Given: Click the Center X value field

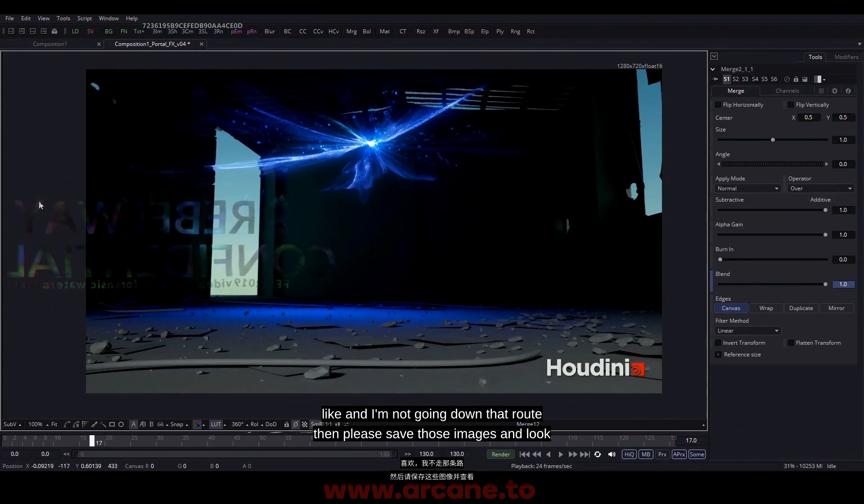Looking at the screenshot, I should point(809,117).
